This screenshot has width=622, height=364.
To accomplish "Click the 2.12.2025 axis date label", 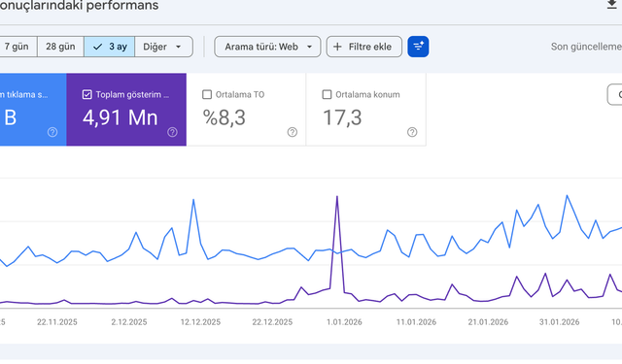I will click(129, 322).
